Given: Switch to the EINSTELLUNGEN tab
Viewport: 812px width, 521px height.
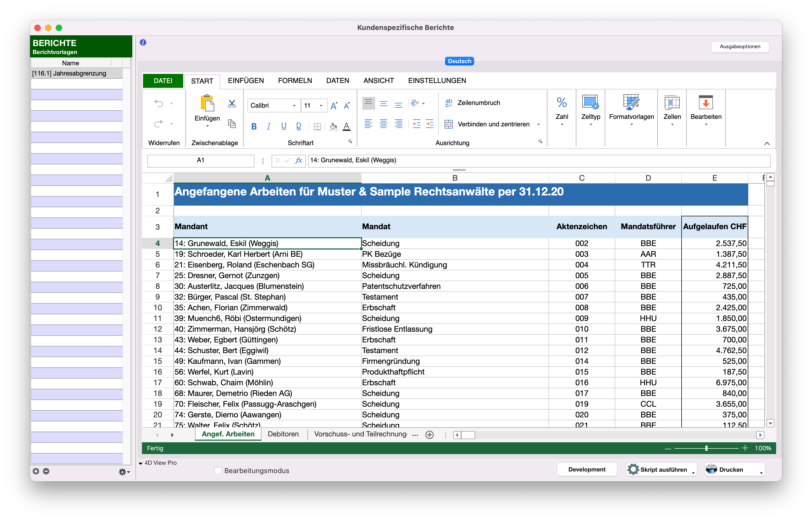Looking at the screenshot, I should (x=437, y=81).
